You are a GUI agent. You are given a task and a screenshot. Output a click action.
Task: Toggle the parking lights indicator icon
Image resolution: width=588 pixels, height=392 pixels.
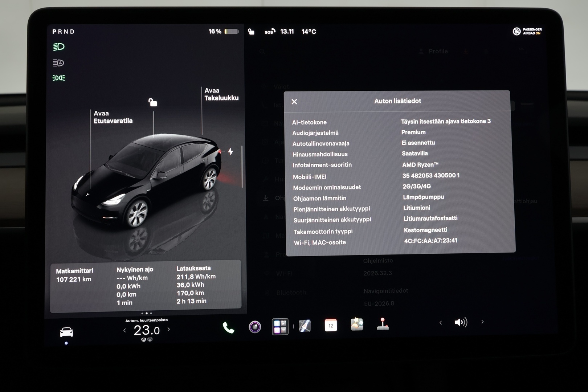point(59,78)
